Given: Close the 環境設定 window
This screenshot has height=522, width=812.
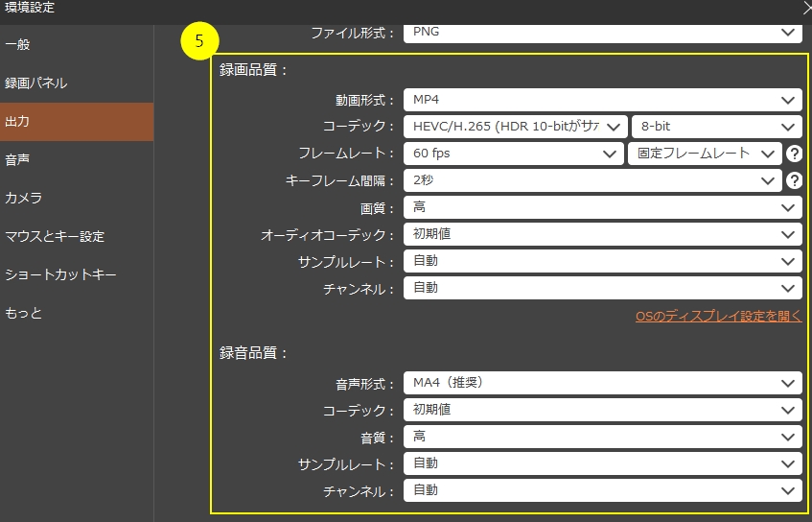Looking at the screenshot, I should (x=806, y=8).
